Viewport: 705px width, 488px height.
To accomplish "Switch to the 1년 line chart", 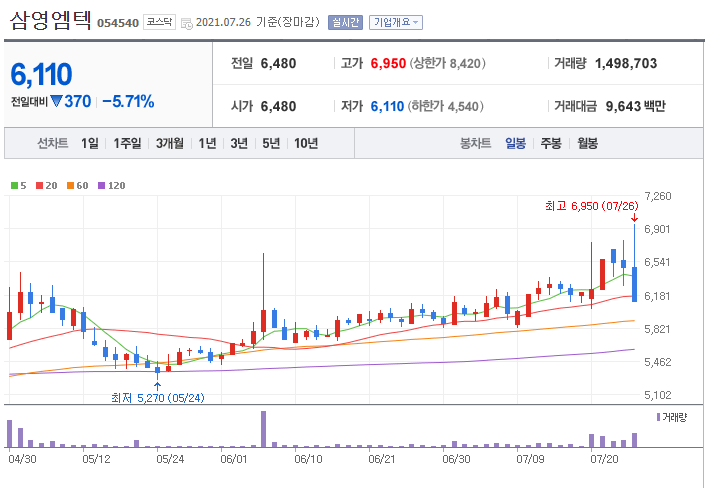I will [207, 143].
